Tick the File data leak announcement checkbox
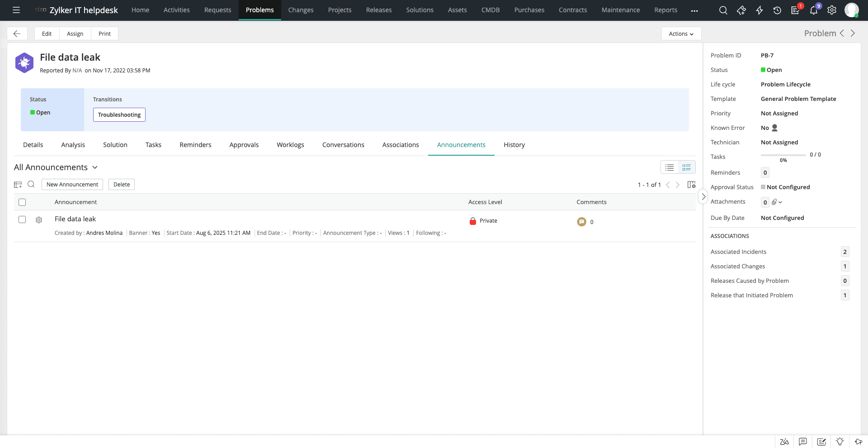Image resolution: width=868 pixels, height=448 pixels. [22, 219]
